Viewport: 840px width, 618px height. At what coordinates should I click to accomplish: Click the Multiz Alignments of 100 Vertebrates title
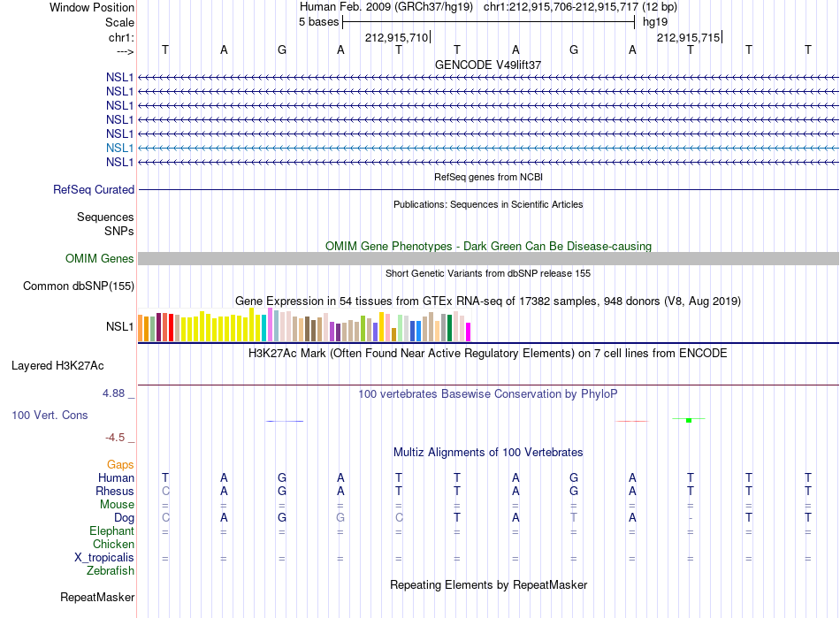click(x=488, y=452)
